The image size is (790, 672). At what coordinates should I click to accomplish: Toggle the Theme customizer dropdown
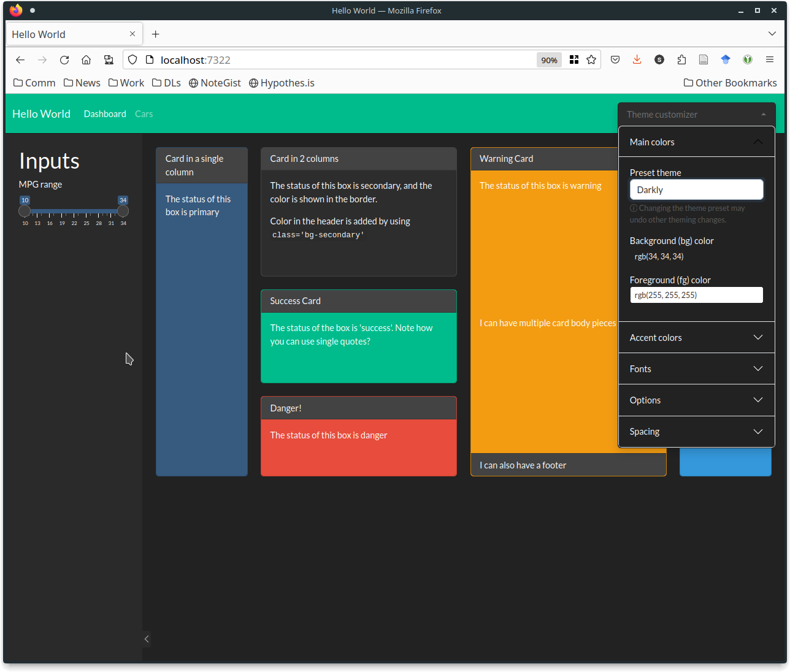pyautogui.click(x=697, y=114)
